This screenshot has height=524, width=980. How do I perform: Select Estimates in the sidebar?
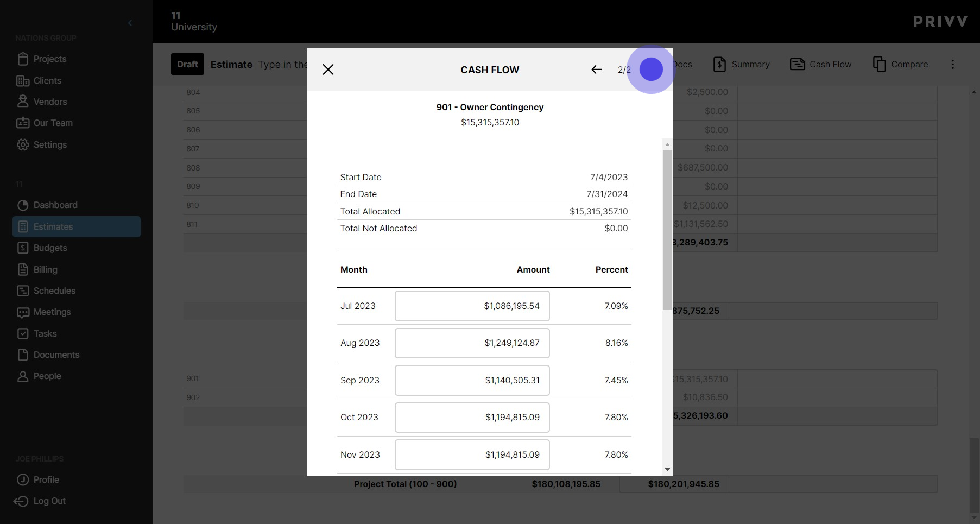click(77, 226)
